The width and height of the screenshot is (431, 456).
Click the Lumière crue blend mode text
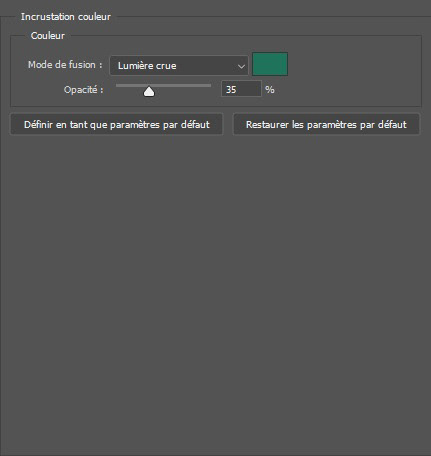[x=147, y=66]
